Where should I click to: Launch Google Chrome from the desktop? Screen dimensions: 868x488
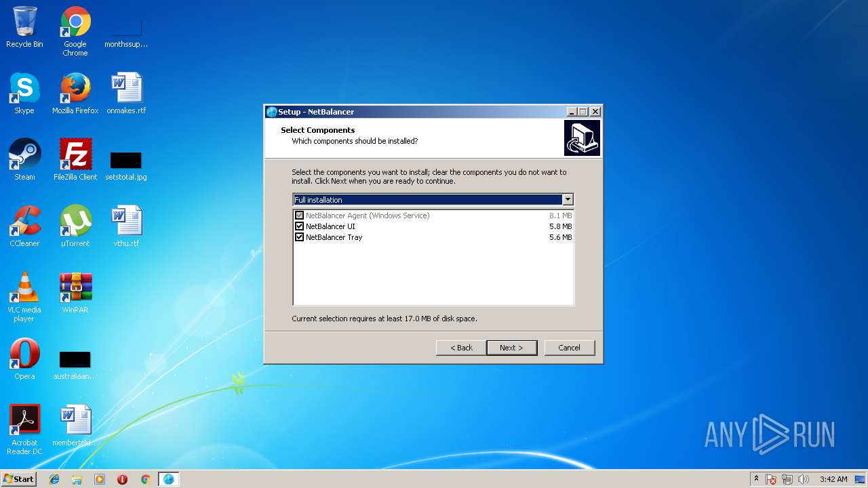point(75,31)
